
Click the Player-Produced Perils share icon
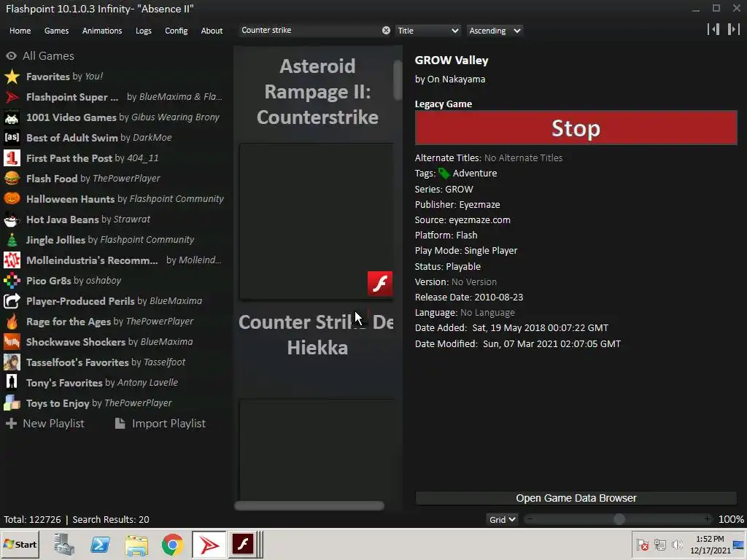point(12,301)
